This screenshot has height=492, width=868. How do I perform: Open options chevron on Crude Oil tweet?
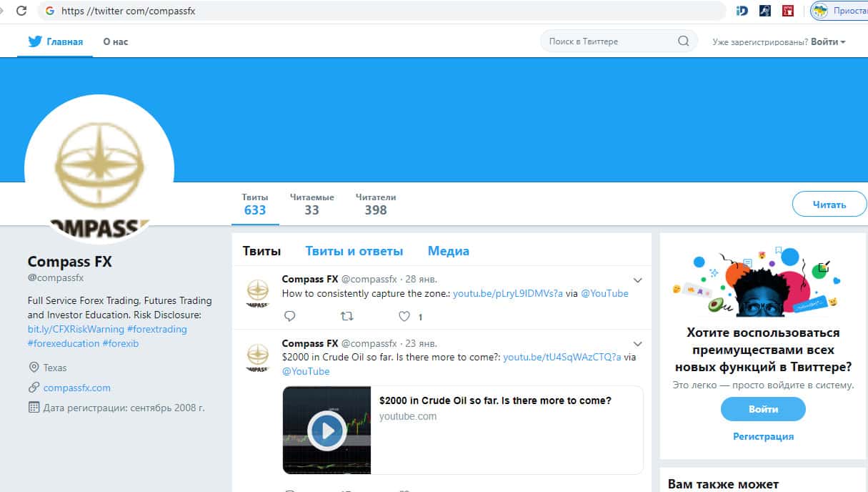pyautogui.click(x=638, y=344)
